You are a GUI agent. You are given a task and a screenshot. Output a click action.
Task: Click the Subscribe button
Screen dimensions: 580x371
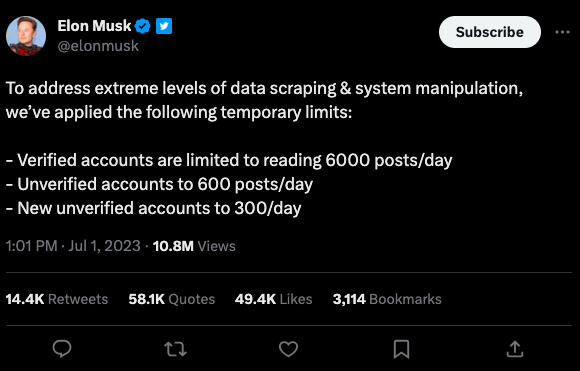(489, 32)
